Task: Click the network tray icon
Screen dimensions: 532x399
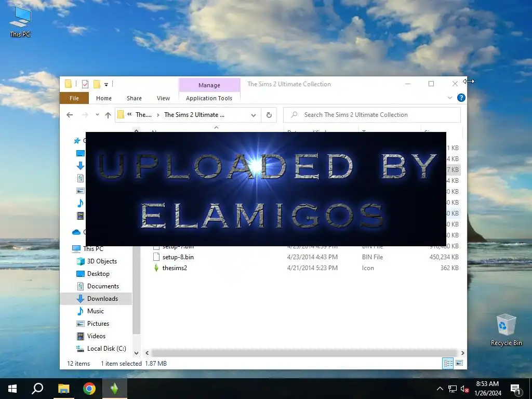Action: [453, 389]
